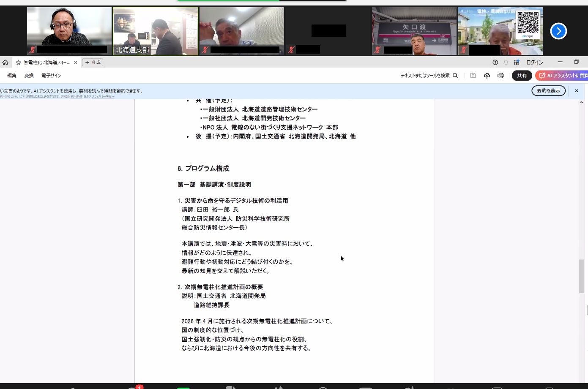Image resolution: width=588 pixels, height=389 pixels.
Task: Click the 共有 share button
Action: coord(522,76)
